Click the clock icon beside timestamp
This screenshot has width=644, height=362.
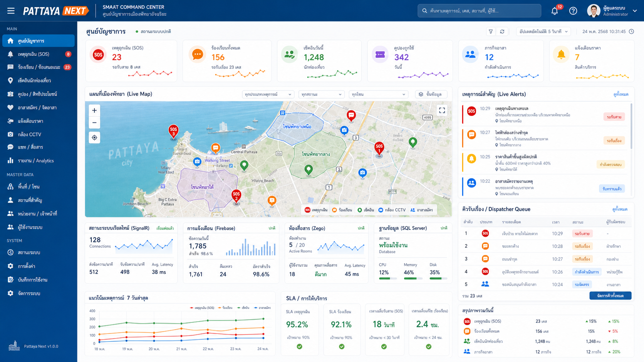(631, 32)
